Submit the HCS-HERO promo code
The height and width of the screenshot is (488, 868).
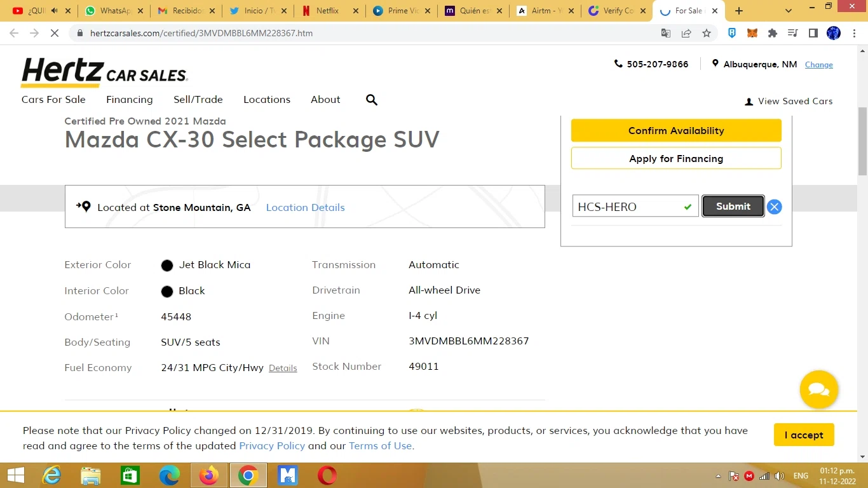click(733, 206)
